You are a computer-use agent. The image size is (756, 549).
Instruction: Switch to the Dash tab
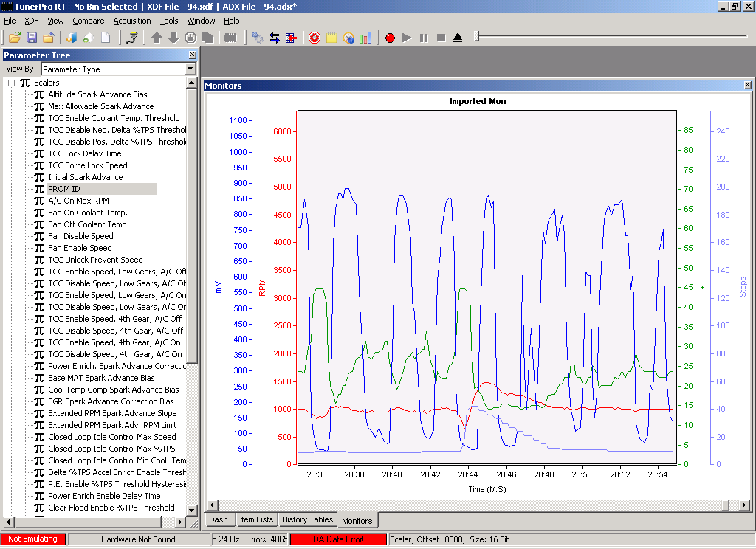coord(219,519)
